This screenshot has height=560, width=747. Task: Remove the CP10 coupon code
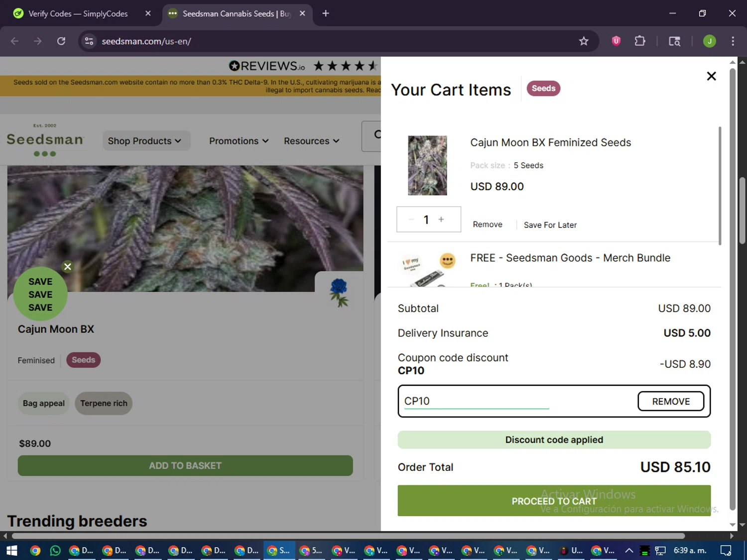point(671,401)
